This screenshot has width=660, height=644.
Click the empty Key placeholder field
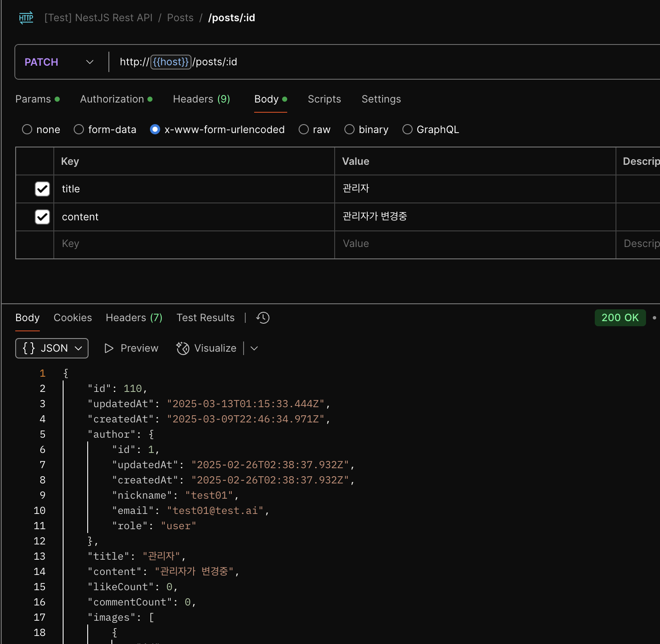pos(194,244)
